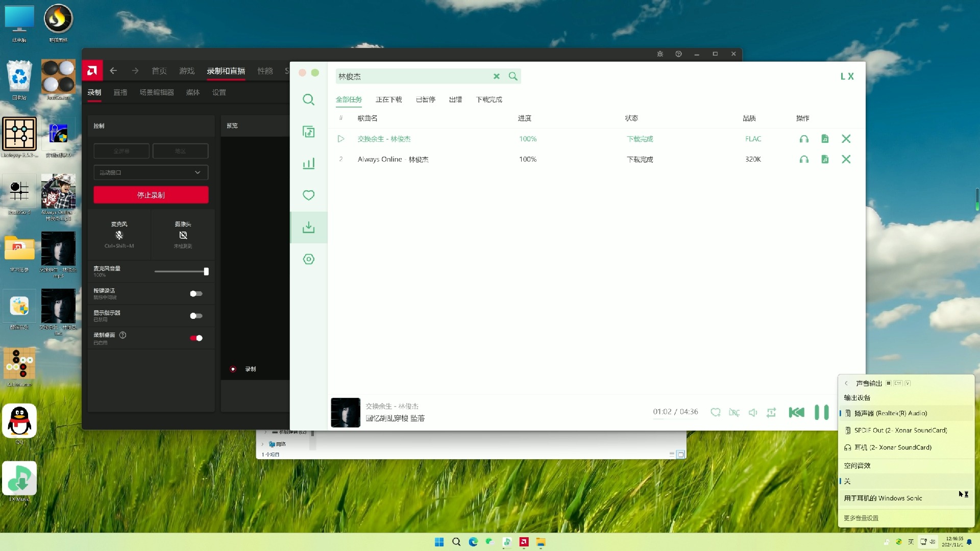Select the 直播 sub-tab in AMD Software
Viewport: 980px width, 551px height.
[x=120, y=92]
